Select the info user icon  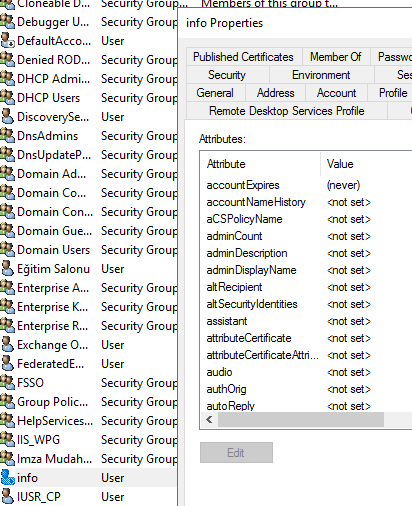tap(7, 477)
